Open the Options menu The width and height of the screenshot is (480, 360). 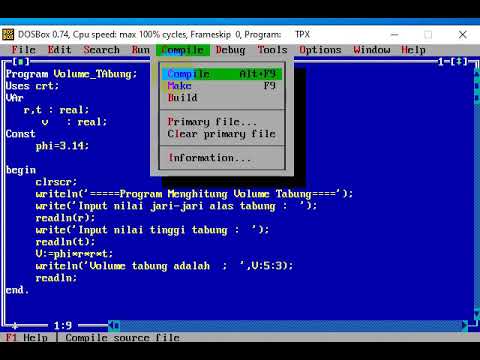point(320,50)
